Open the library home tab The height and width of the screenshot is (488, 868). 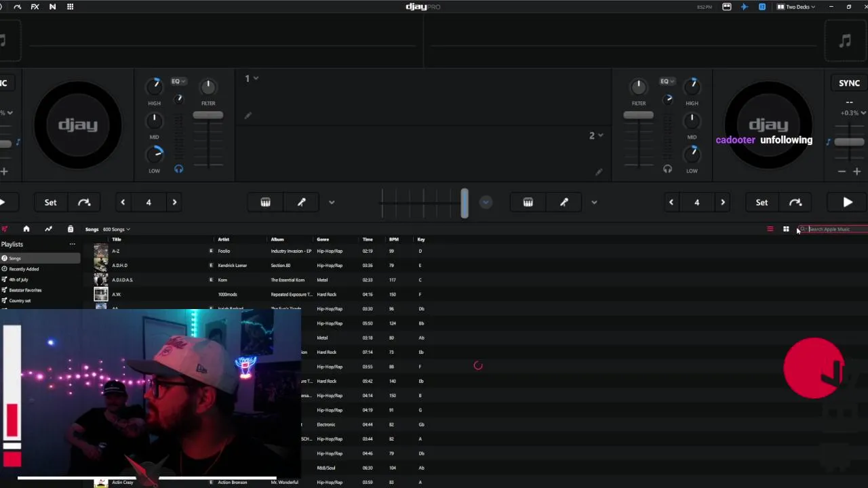(26, 229)
